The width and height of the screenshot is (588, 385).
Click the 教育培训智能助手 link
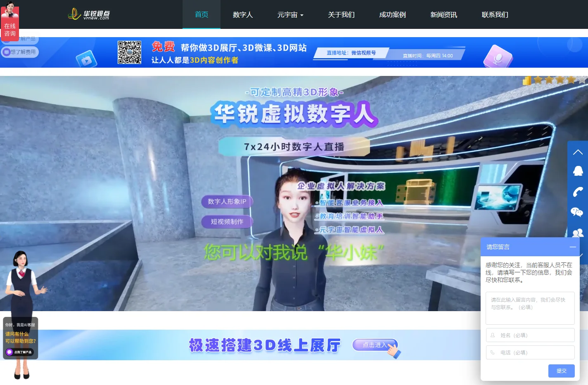(351, 216)
